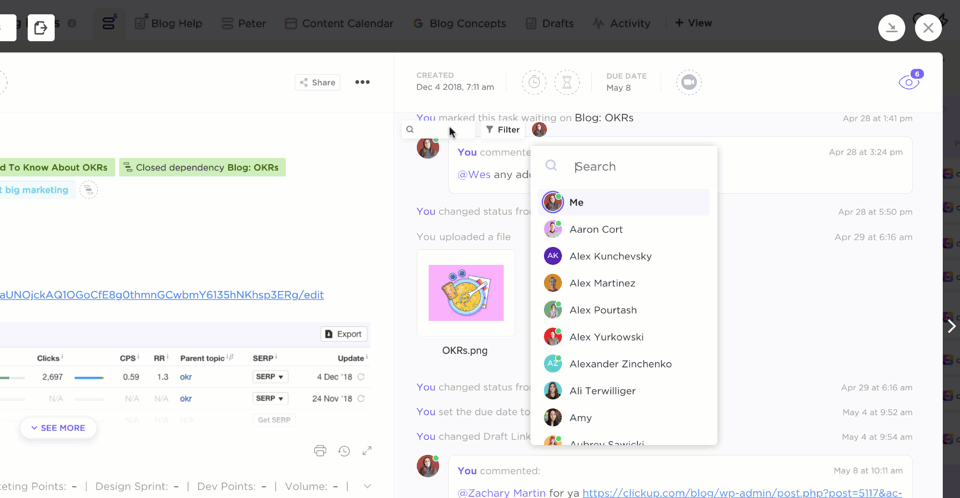Click the print icon below the table
Viewport: 960px width, 498px height.
click(320, 451)
